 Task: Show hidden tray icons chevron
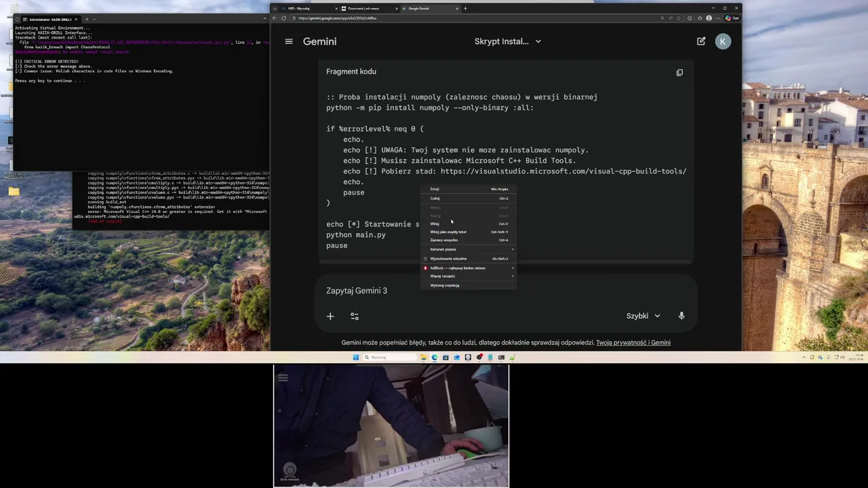pos(804,357)
